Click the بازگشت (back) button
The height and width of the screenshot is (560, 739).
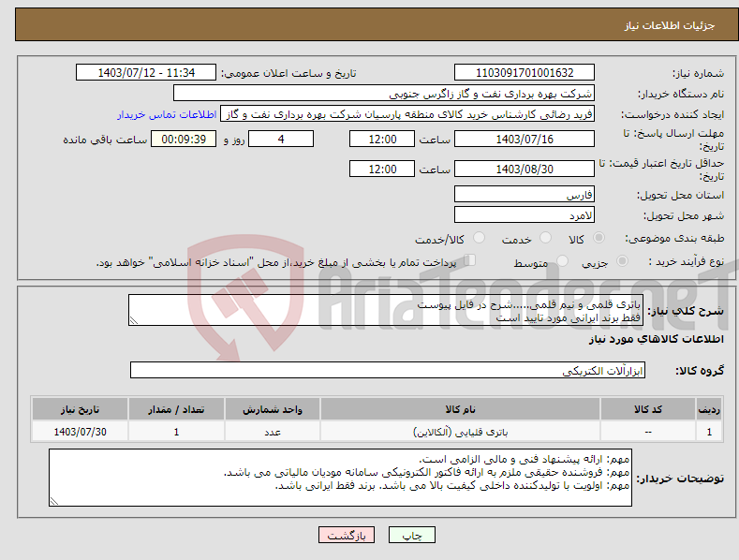347,535
